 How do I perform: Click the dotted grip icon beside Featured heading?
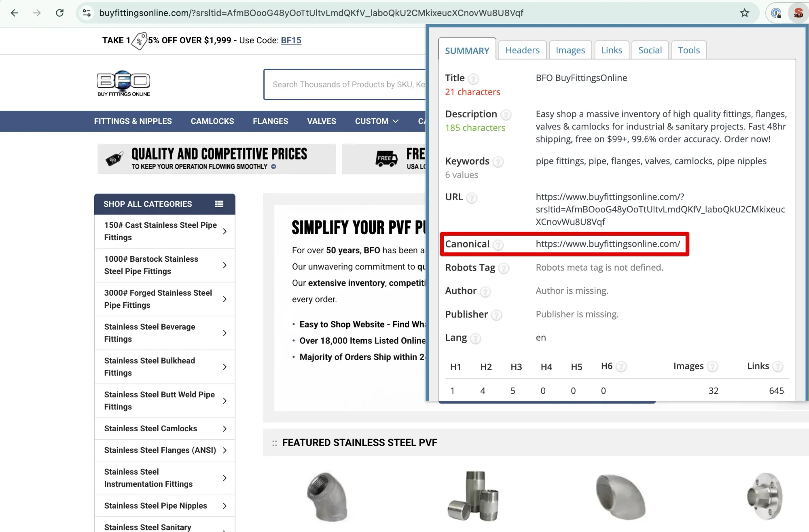275,443
